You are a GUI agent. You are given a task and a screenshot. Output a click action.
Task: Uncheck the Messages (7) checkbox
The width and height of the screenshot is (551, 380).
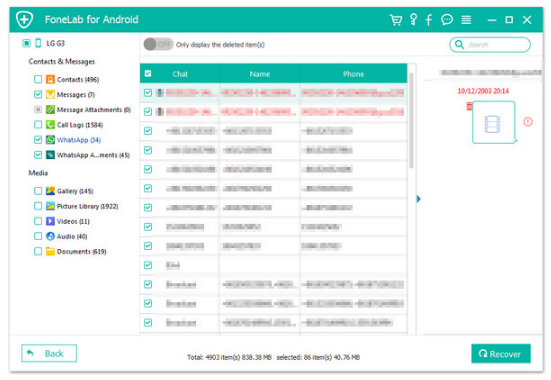(38, 95)
